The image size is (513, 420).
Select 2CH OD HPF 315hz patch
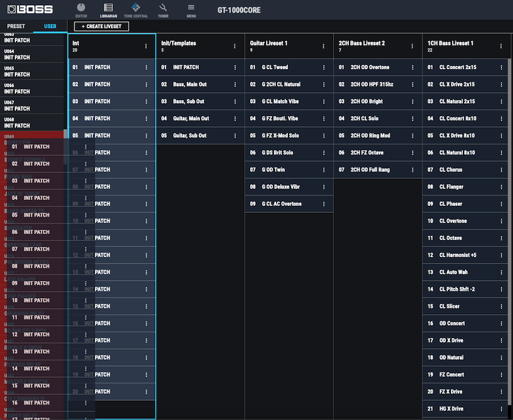tap(378, 85)
